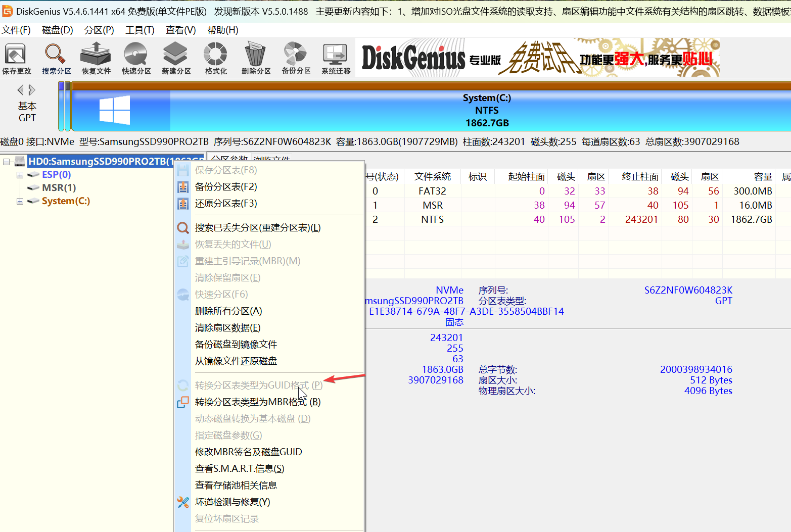Click the magnifier icon for 搜索已丢失分区

183,228
